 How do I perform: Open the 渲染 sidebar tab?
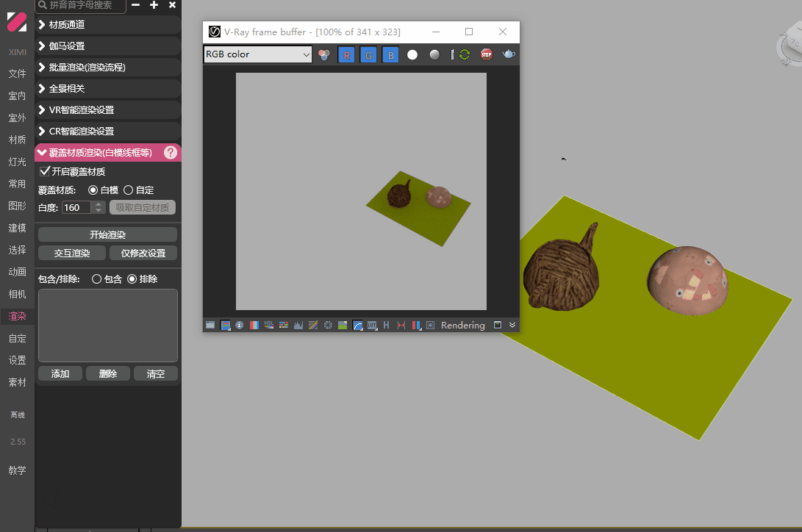[x=17, y=316]
